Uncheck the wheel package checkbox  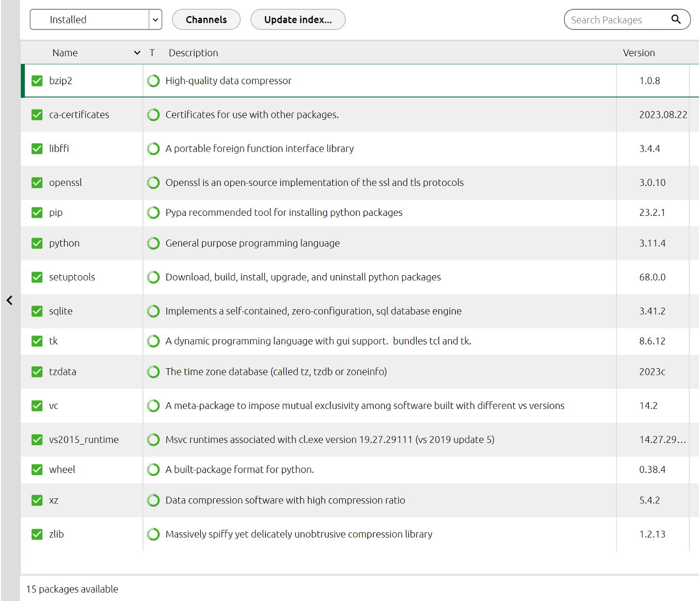pyautogui.click(x=37, y=470)
